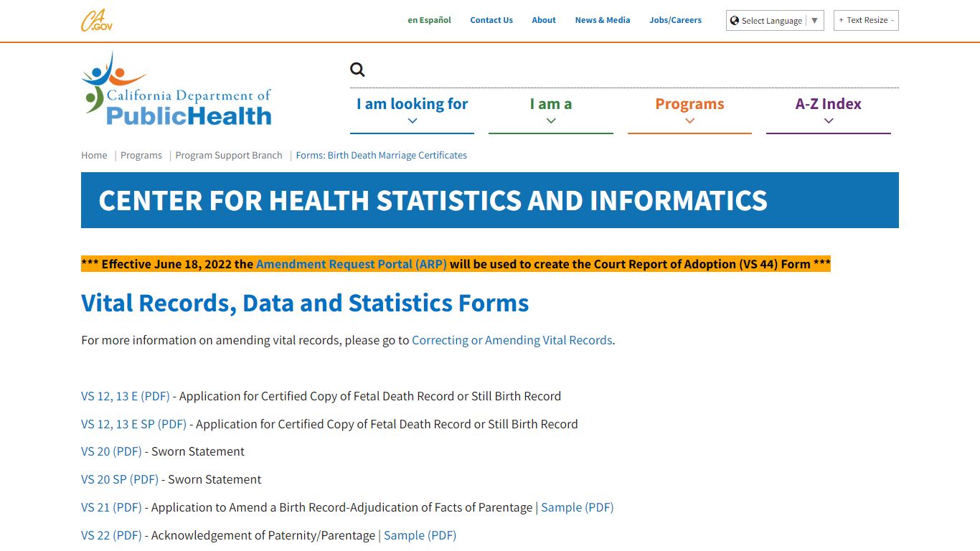Decrease text size with the minus sign
Viewport: 980px width, 551px height.
[892, 20]
